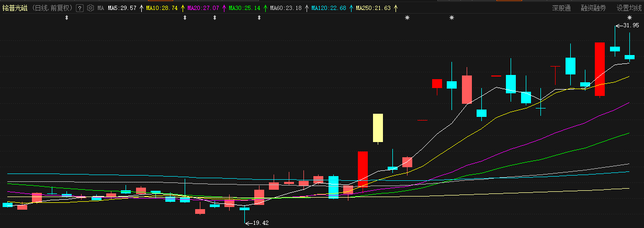Select the stock name 铭普光磁
Viewport: 644px width, 228px height.
click(15, 8)
